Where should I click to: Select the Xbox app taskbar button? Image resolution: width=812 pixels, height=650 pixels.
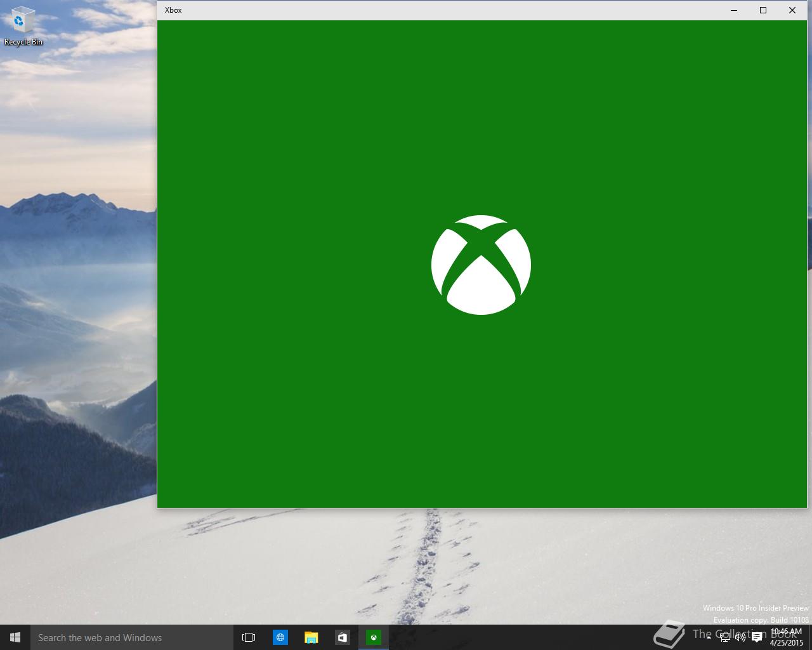coord(374,637)
